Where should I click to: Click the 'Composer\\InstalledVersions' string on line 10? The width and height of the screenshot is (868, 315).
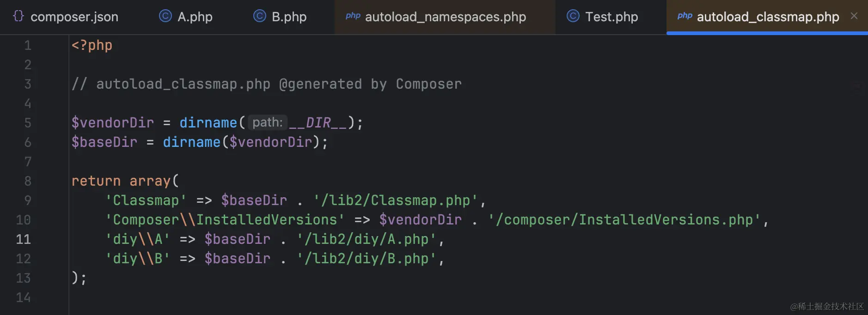(x=224, y=219)
